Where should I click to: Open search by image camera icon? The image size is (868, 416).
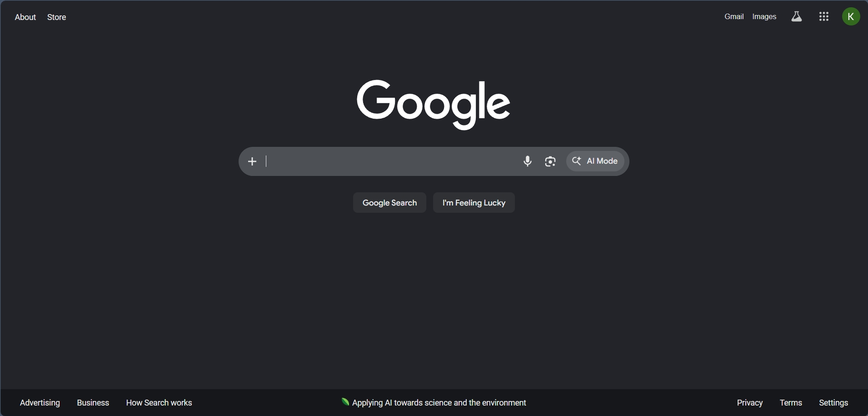pyautogui.click(x=550, y=161)
